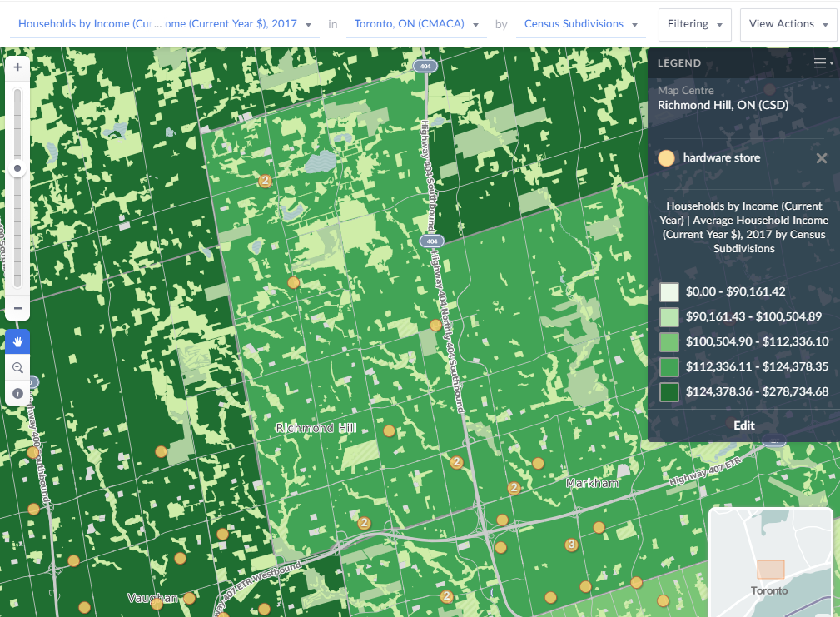Click the Highway 404 shield marker
The width and height of the screenshot is (840, 617).
425,65
